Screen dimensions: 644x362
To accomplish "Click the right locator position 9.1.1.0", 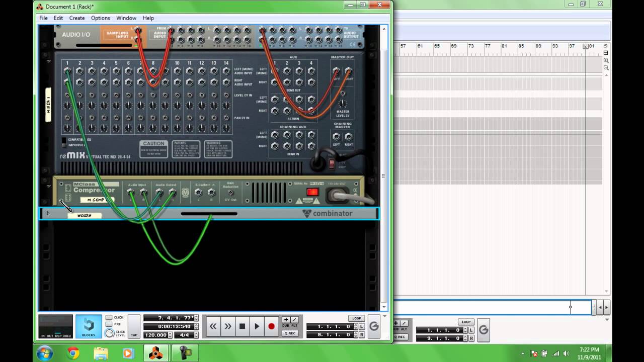I will (x=331, y=334).
